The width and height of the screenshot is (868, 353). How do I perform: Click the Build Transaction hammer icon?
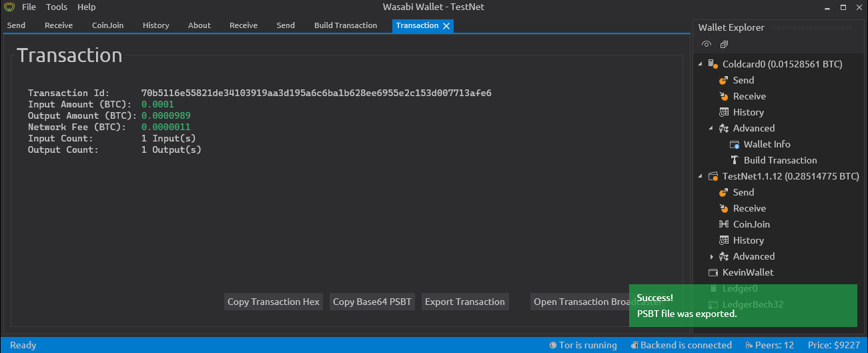pos(735,160)
